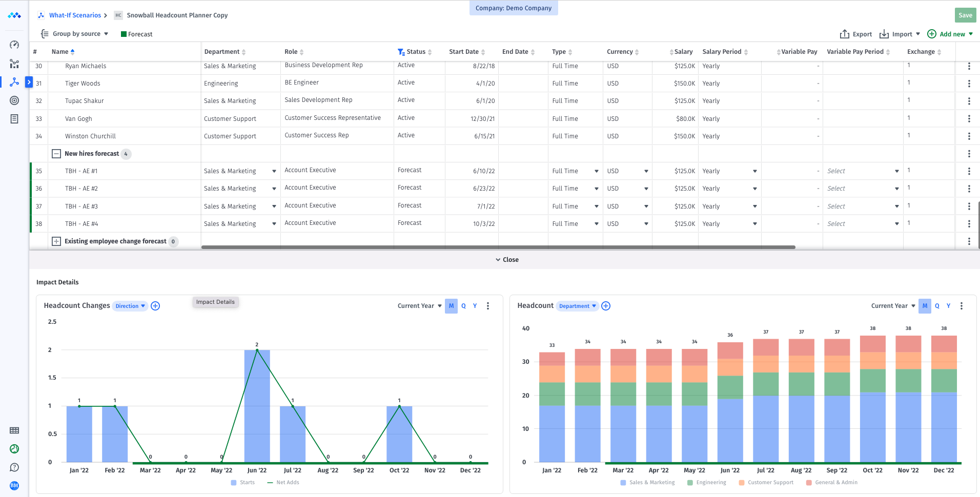Image resolution: width=980 pixels, height=497 pixels.
Task: Open row actions menu for Tiger Woods
Action: click(969, 84)
